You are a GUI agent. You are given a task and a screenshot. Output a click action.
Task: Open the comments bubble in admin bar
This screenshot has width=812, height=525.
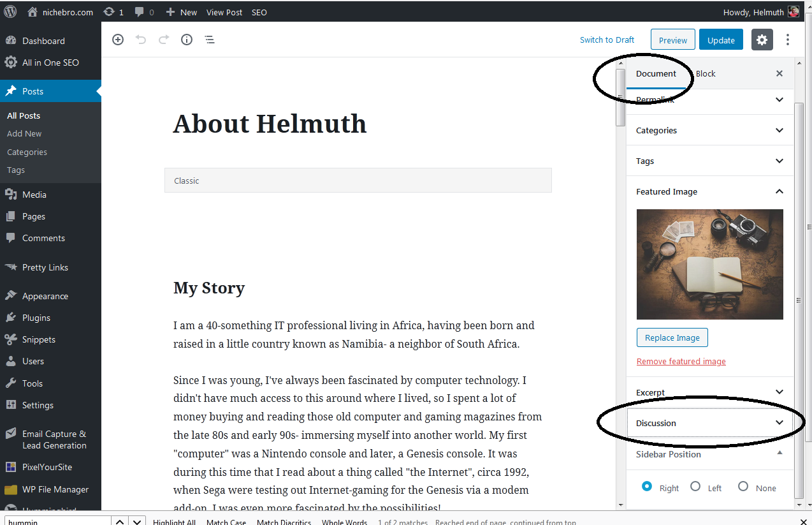point(140,12)
